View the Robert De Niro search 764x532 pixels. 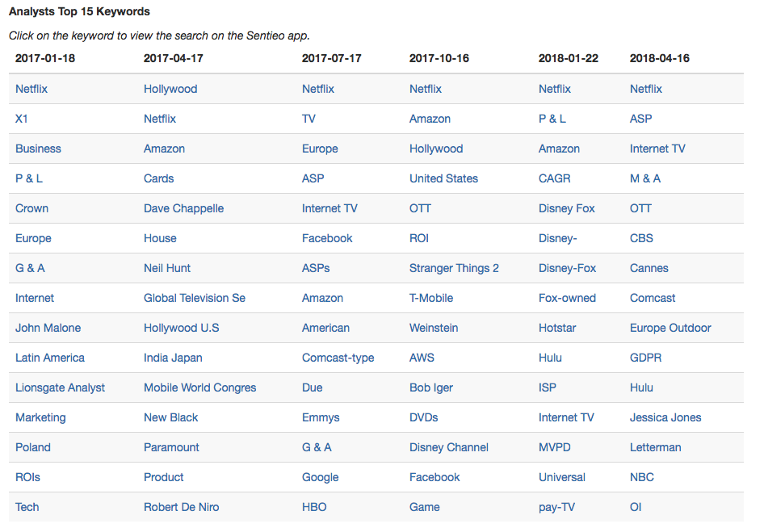click(181, 507)
